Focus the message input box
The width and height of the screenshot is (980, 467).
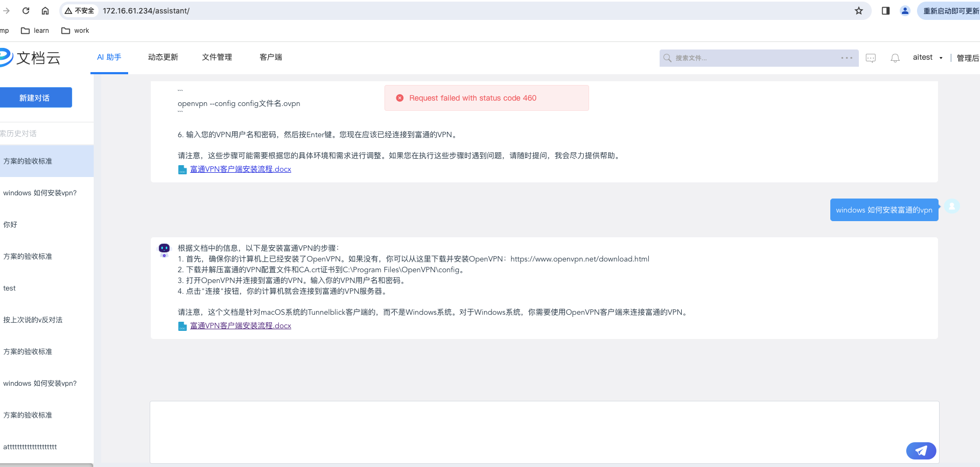pos(544,432)
